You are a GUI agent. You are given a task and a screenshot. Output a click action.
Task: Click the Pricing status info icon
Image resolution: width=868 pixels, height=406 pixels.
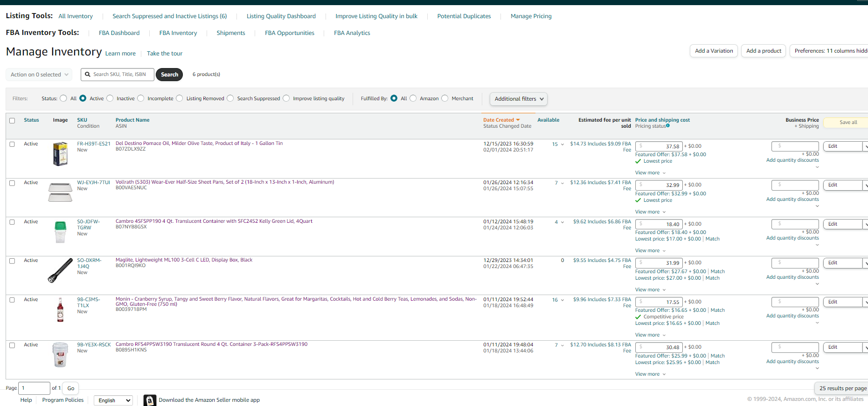(x=668, y=125)
